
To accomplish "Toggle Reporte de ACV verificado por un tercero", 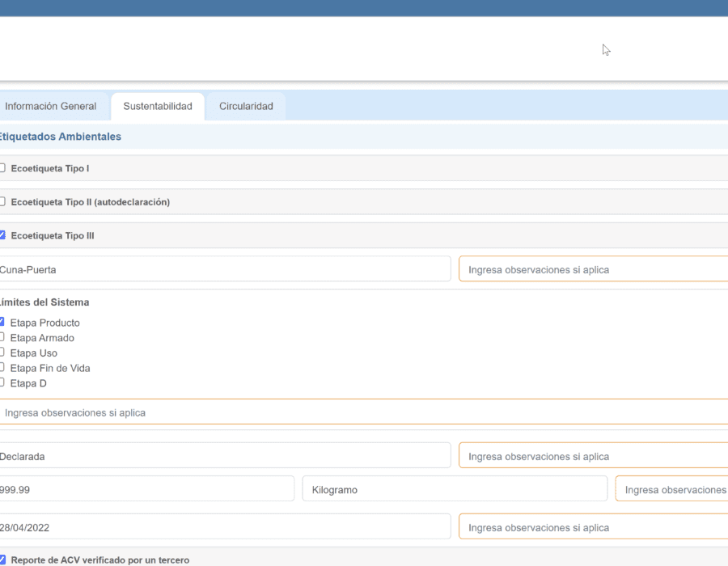I will coord(2,560).
